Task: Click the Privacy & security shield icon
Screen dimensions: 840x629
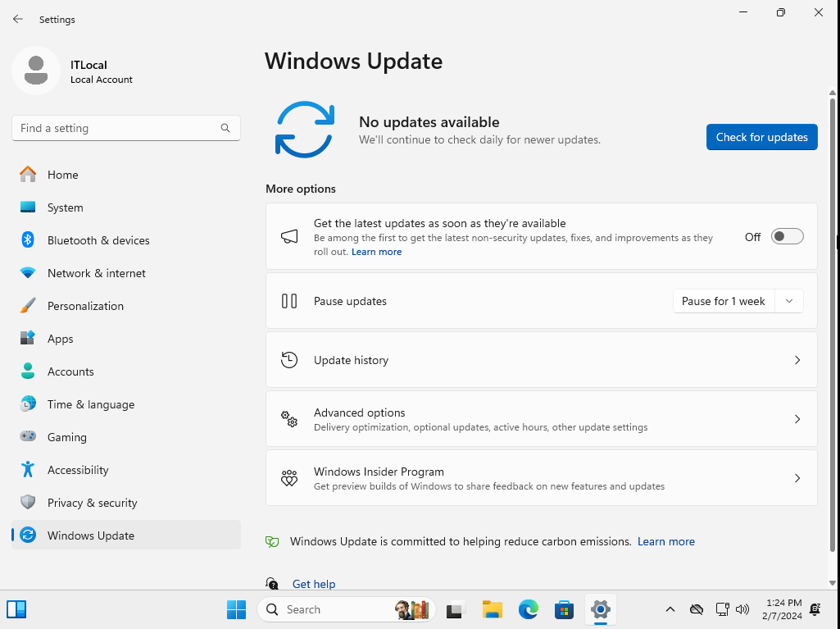Action: (x=28, y=503)
